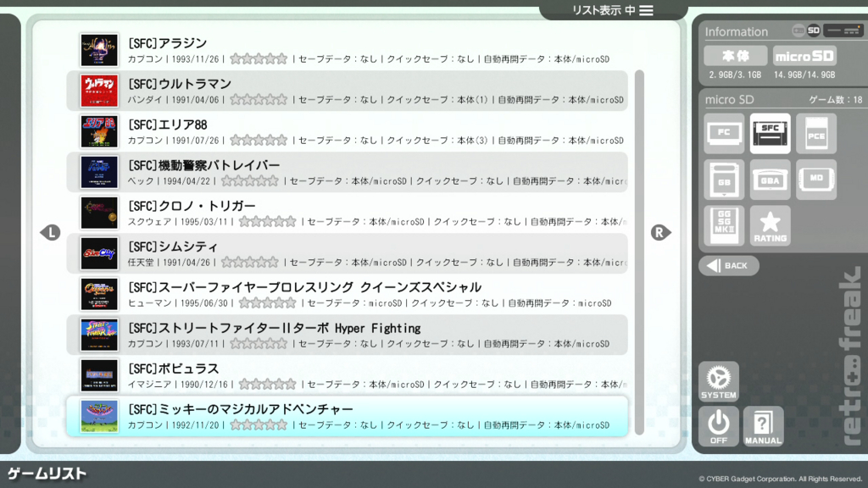Set star rating for アラジン
The image size is (868, 488).
(x=259, y=58)
